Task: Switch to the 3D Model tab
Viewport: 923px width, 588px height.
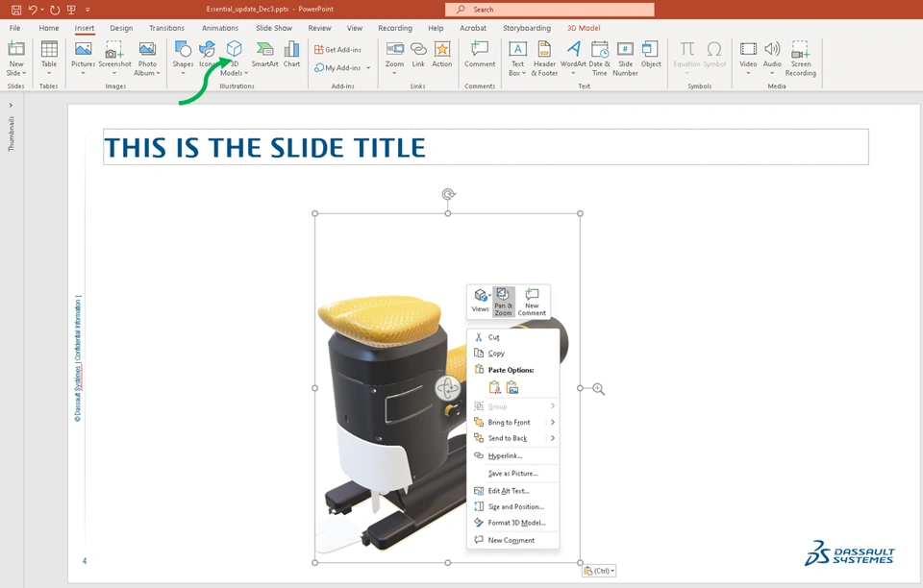Action: [584, 28]
